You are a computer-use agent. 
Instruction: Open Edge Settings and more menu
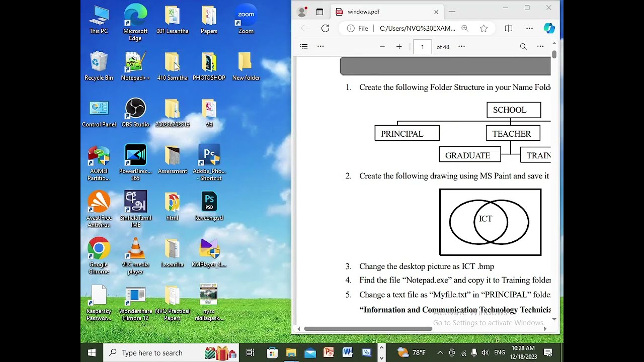click(529, 29)
